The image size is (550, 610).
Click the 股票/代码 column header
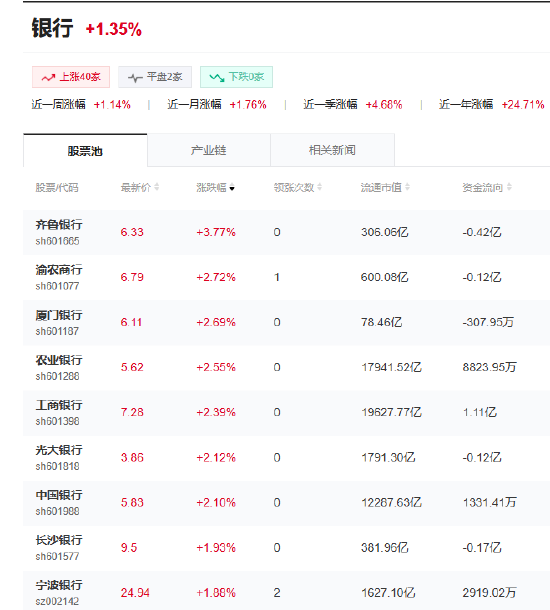point(57,188)
